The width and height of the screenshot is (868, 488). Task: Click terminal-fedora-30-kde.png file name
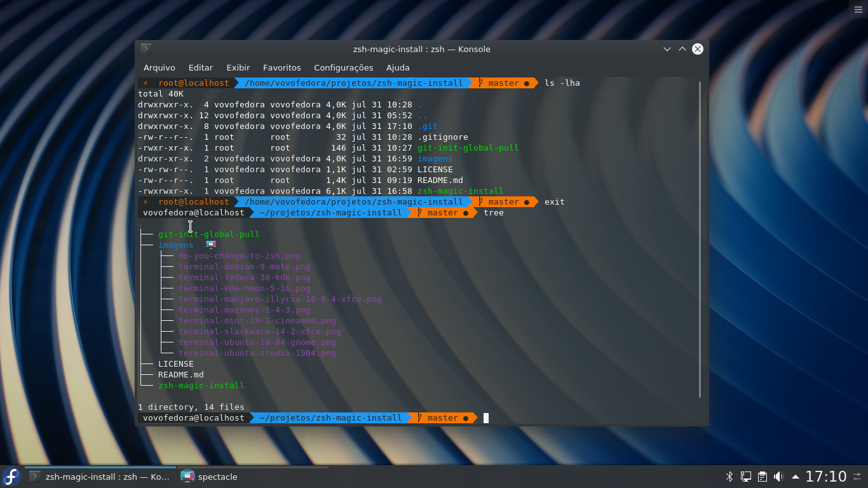pyautogui.click(x=245, y=277)
